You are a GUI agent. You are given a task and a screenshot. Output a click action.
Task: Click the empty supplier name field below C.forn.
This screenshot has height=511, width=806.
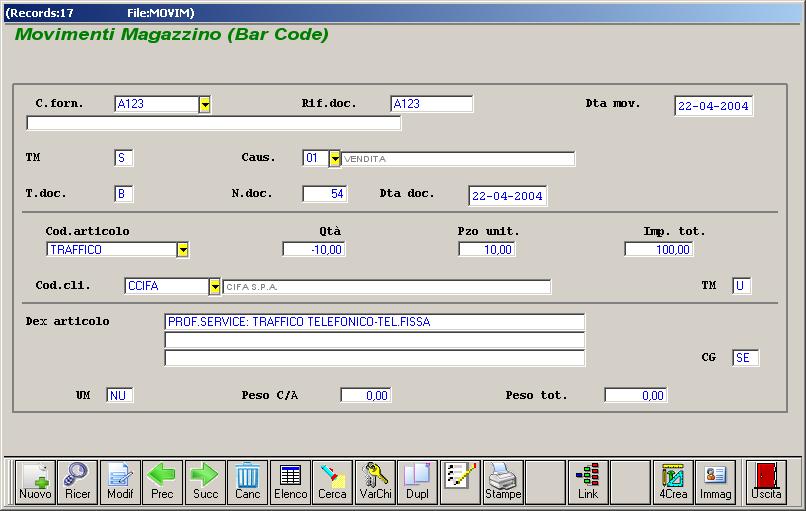(x=213, y=123)
